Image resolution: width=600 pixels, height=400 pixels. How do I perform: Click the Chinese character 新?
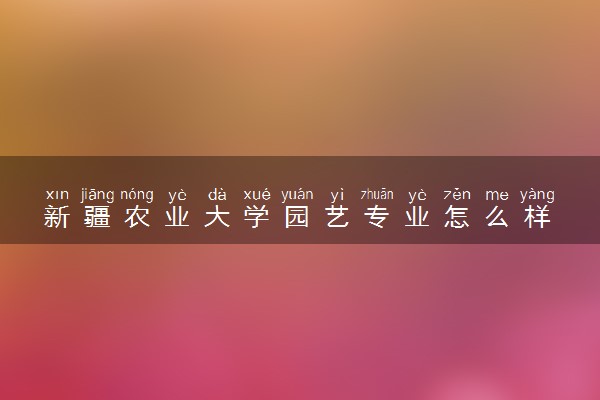(x=57, y=217)
